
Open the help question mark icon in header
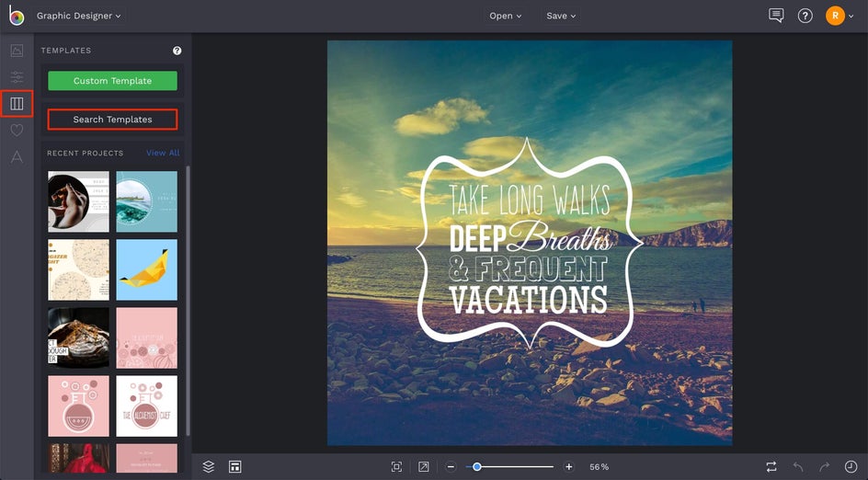coord(805,16)
